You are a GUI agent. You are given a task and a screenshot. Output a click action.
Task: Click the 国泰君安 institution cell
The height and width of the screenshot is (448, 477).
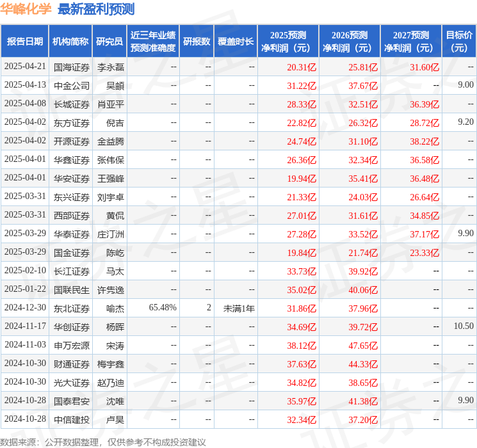[72, 401]
